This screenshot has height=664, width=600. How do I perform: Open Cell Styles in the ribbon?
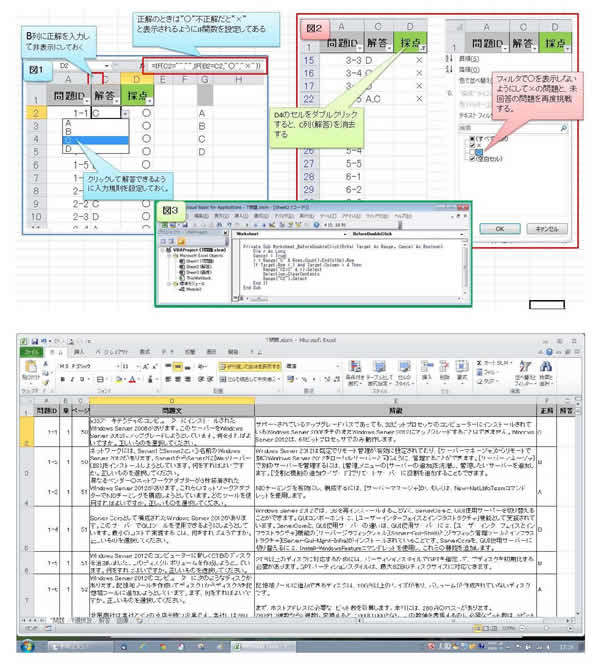pyautogui.click(x=404, y=372)
